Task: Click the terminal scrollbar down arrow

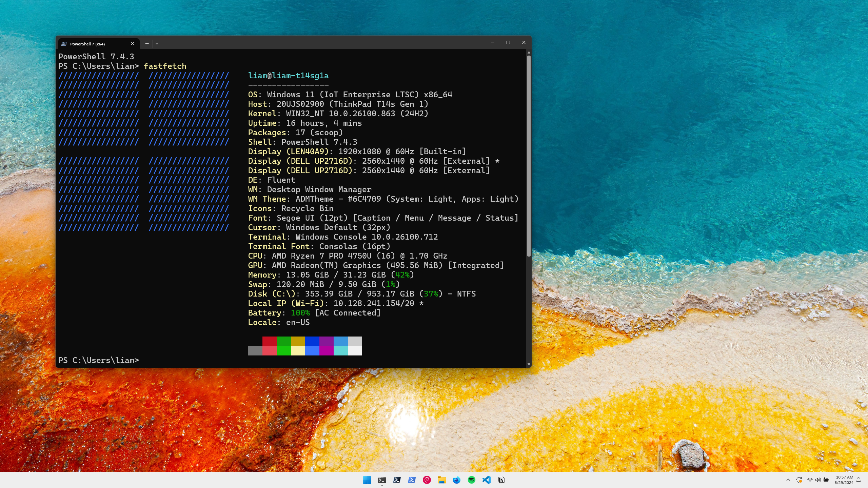Action: pyautogui.click(x=529, y=364)
